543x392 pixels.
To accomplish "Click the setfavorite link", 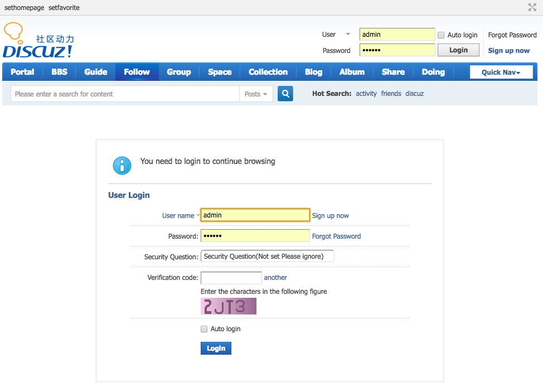I will [64, 8].
